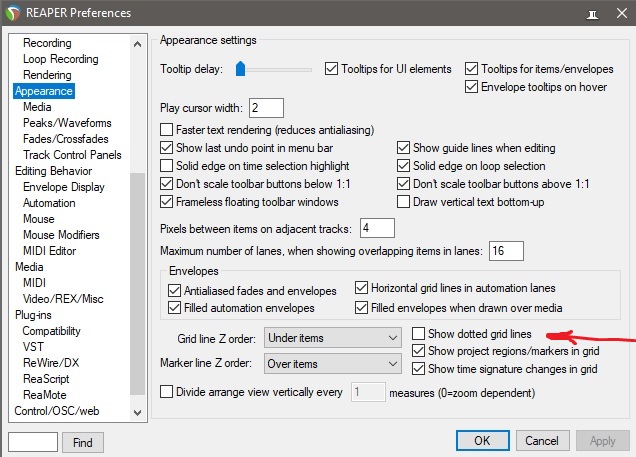Toggle Show project regions/markers in grid

[x=418, y=351]
